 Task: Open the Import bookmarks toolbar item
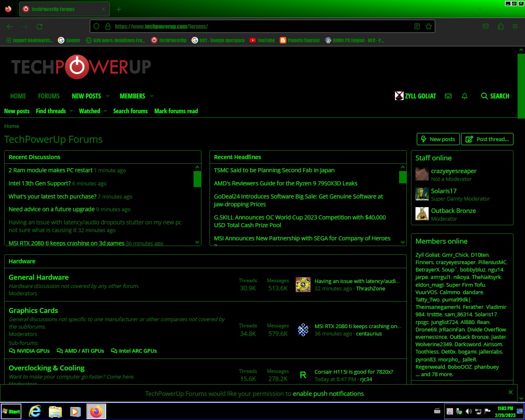29,40
